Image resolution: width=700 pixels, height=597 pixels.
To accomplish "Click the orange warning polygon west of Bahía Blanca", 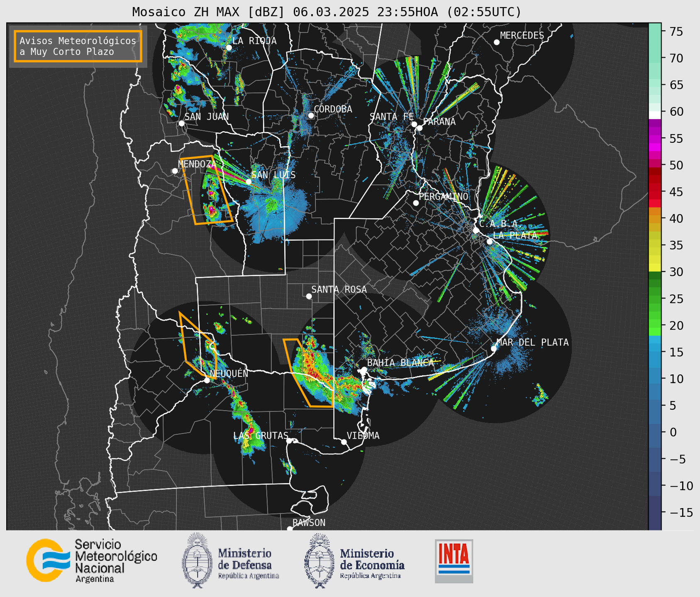I will (x=308, y=373).
